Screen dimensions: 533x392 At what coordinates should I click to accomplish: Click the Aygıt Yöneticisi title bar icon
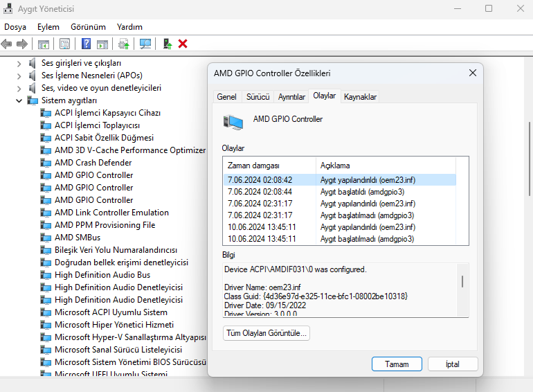[8, 8]
